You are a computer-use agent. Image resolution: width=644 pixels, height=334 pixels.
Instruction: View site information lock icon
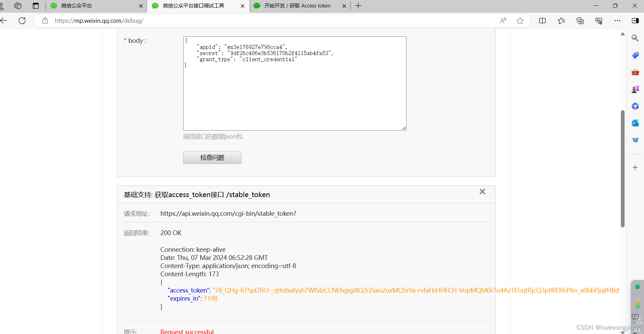45,21
